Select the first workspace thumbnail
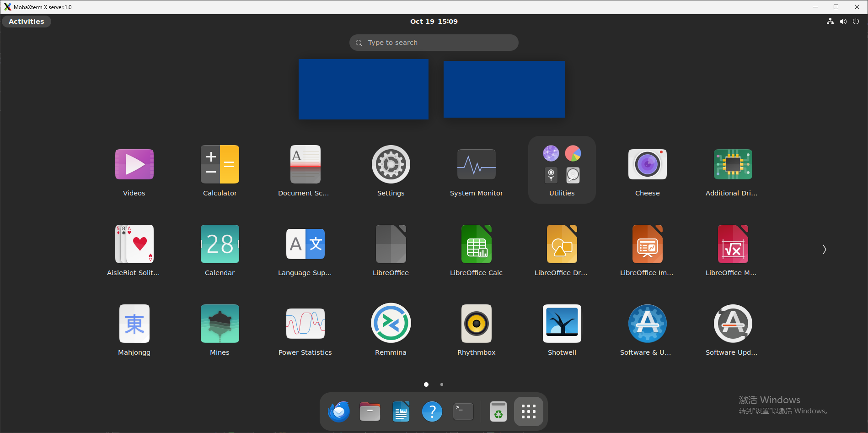 (364, 89)
